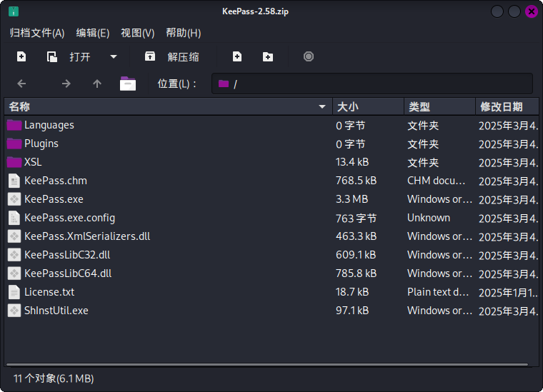Click the add folder icon
543x392 pixels.
pyautogui.click(x=268, y=56)
